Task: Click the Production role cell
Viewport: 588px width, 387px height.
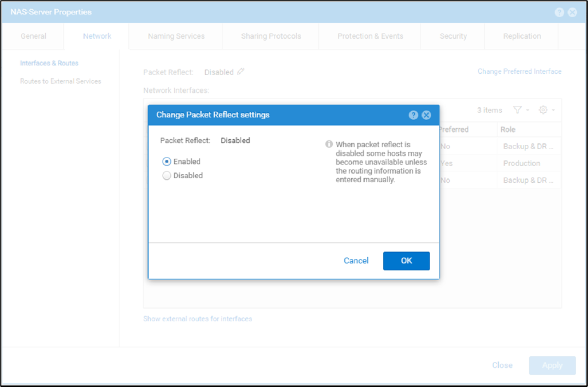Action: 522,163
